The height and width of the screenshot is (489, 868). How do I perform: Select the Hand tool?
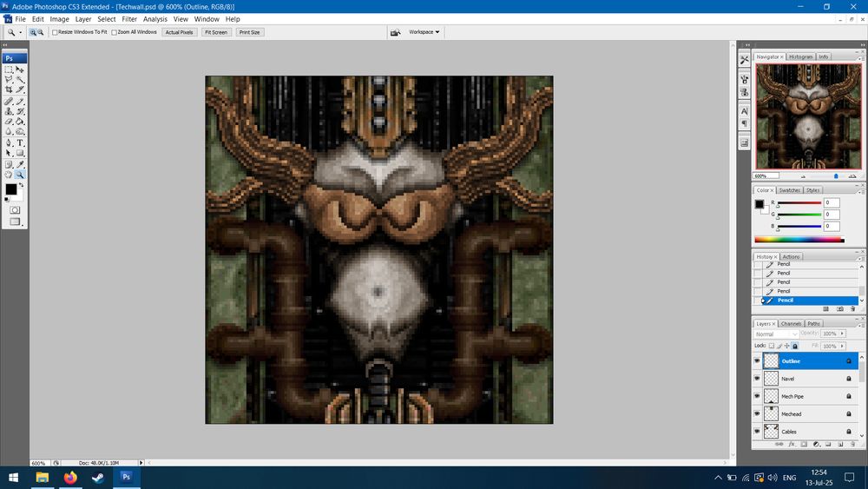tap(9, 175)
